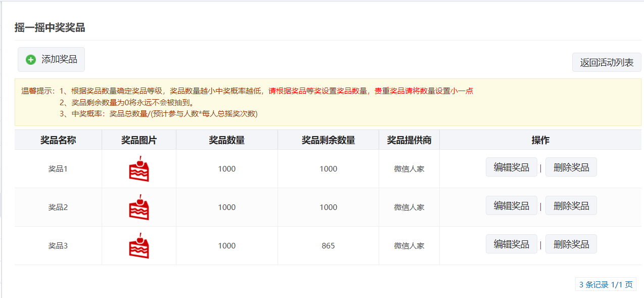This screenshot has width=644, height=298.
Task: Click the 添加奖品 button
Action: tap(51, 60)
